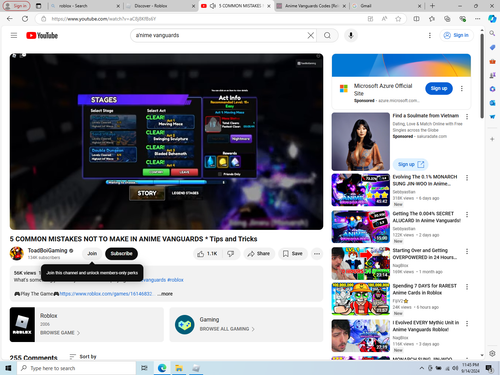Clear the search box text
The width and height of the screenshot is (500, 375).
pyautogui.click(x=310, y=35)
